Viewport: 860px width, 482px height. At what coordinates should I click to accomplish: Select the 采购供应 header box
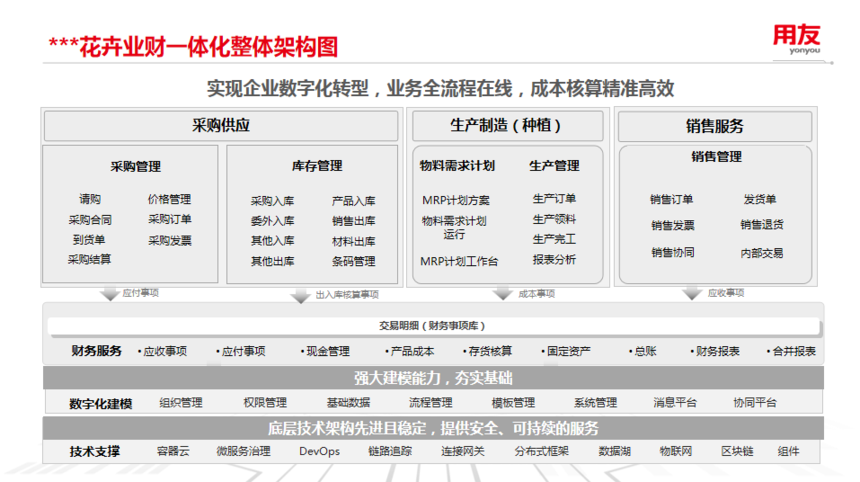(x=221, y=126)
